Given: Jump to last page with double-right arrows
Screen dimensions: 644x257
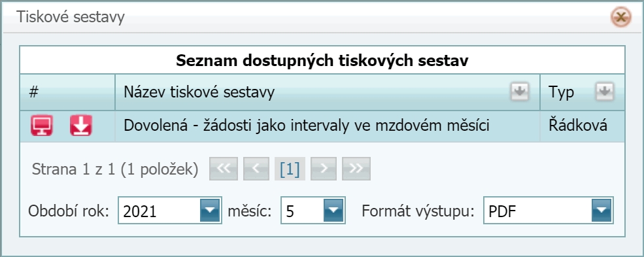Looking at the screenshot, I should [x=356, y=169].
